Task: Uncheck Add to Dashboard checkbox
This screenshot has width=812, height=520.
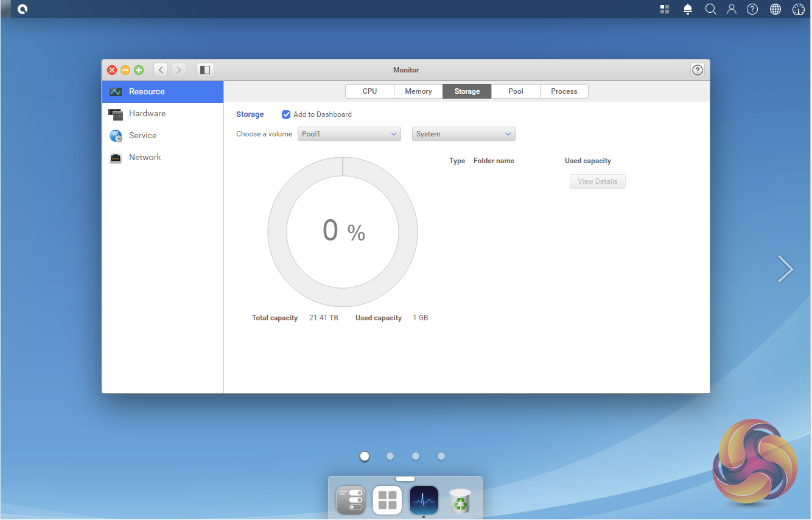Action: click(286, 114)
